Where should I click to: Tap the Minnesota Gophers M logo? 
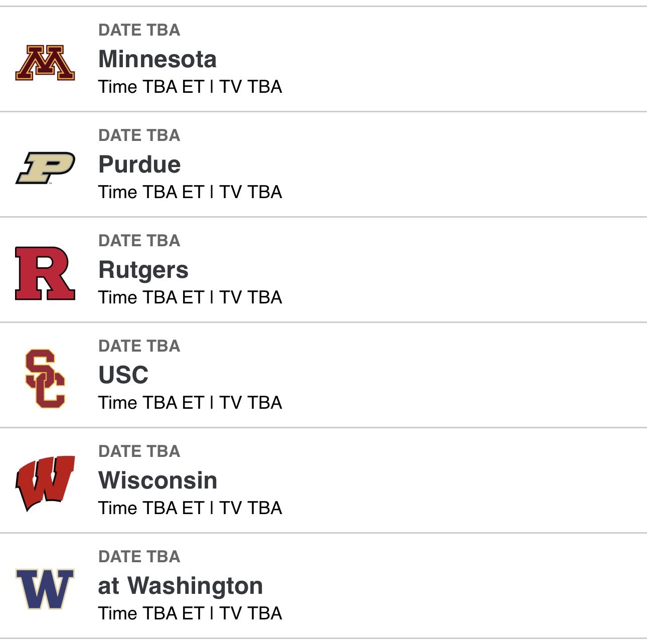pyautogui.click(x=45, y=63)
